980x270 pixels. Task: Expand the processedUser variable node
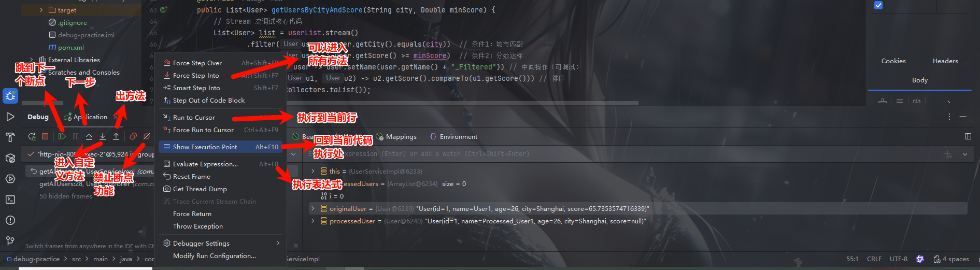pyautogui.click(x=313, y=221)
